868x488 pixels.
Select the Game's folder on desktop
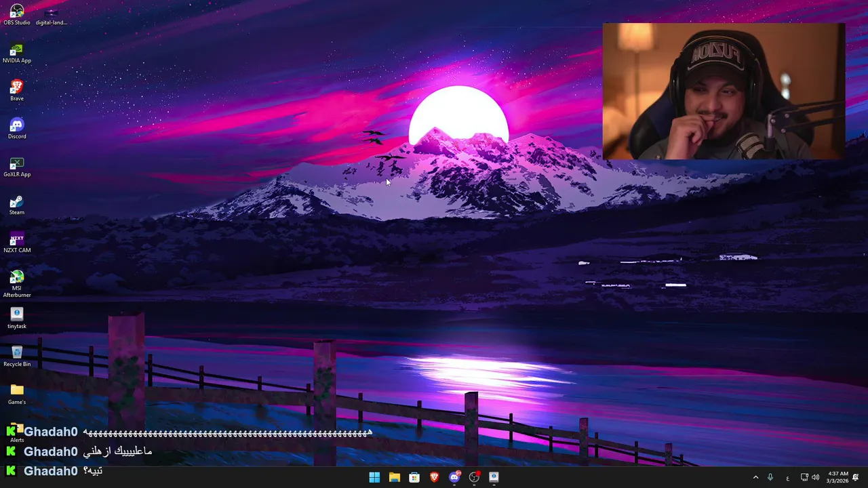(x=17, y=394)
